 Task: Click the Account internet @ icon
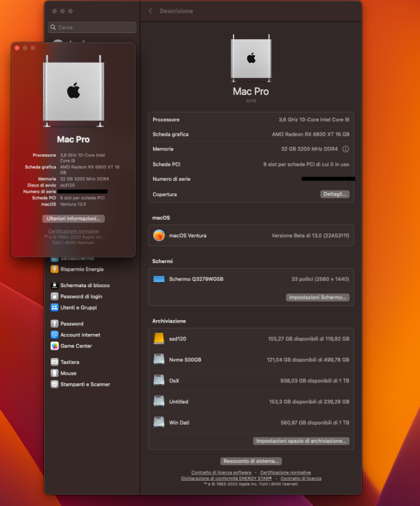[x=54, y=335]
